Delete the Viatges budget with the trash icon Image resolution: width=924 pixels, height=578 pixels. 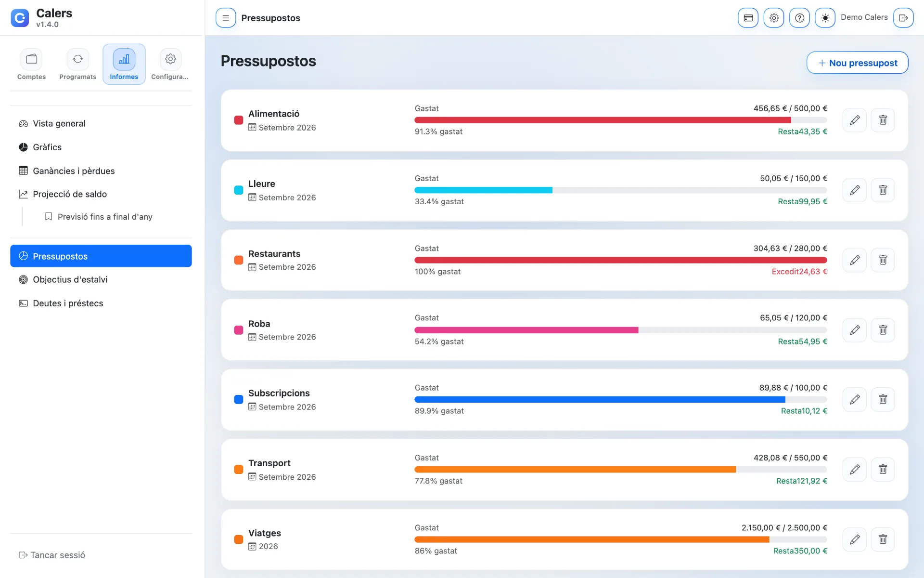tap(883, 539)
